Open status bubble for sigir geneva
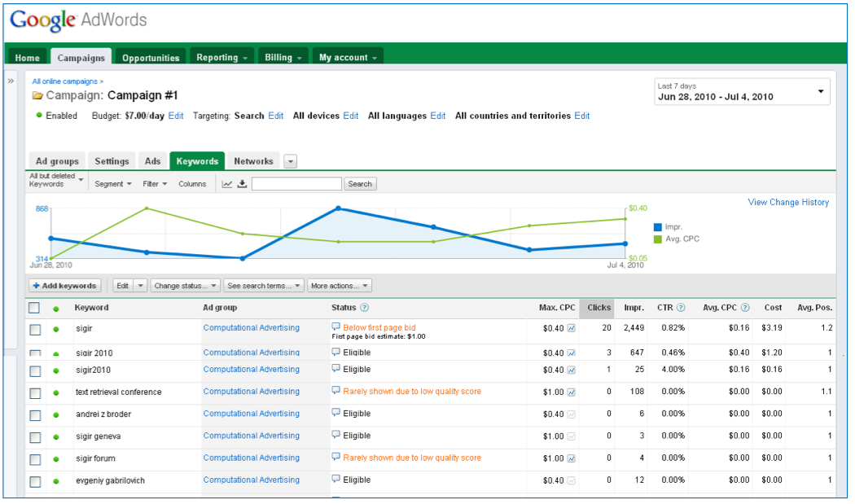 [335, 435]
